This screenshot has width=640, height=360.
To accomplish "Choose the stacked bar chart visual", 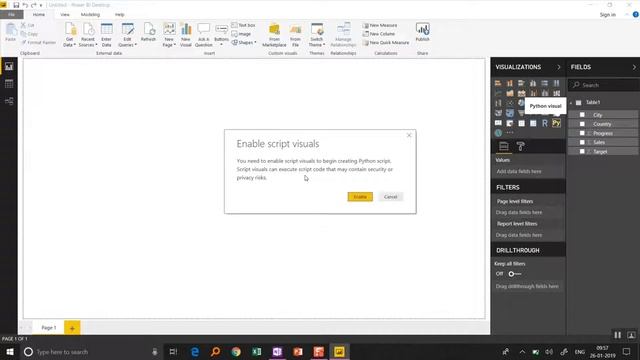I will coord(498,83).
